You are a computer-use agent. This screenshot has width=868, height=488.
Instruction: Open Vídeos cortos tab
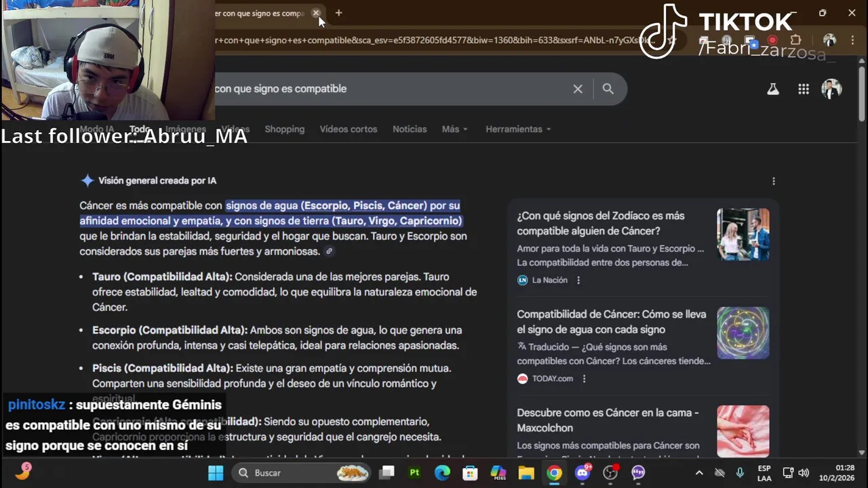coord(348,129)
